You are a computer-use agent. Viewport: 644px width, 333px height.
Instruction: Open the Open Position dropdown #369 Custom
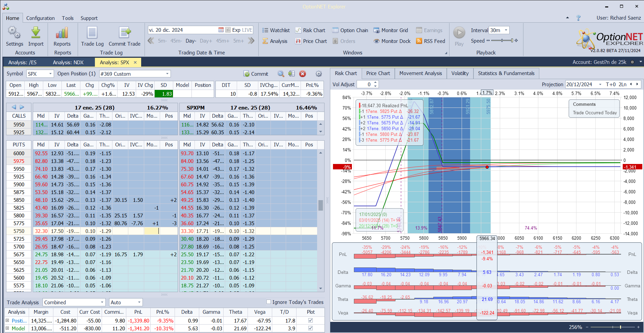pyautogui.click(x=135, y=74)
